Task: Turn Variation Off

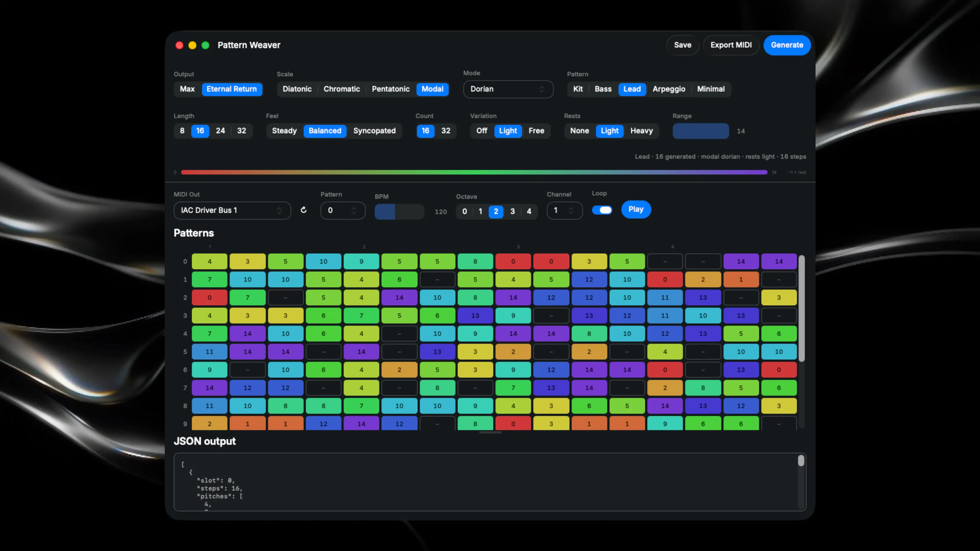Action: [482, 131]
